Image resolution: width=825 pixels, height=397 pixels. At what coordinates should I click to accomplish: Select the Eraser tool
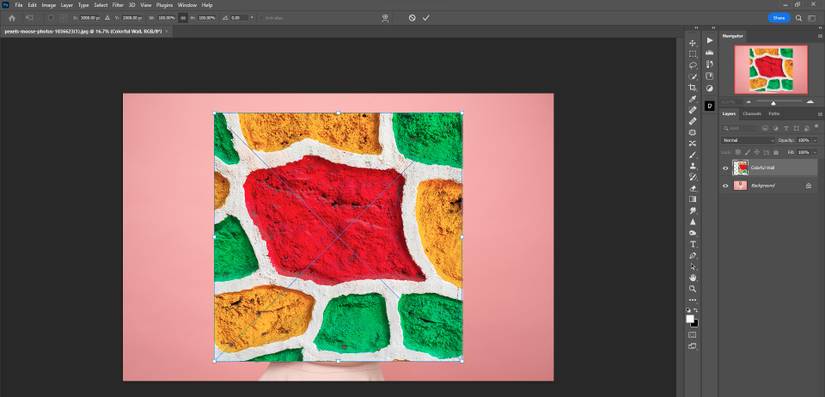(693, 188)
